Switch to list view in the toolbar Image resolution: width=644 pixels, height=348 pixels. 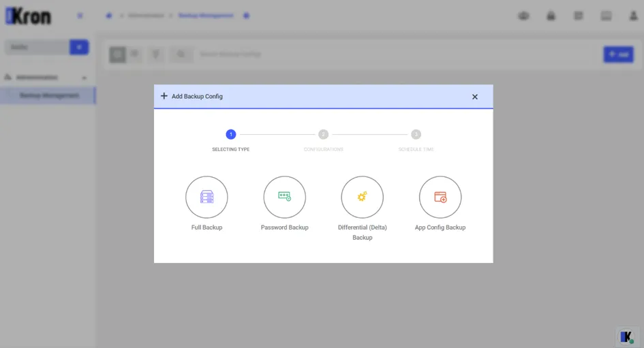(134, 54)
